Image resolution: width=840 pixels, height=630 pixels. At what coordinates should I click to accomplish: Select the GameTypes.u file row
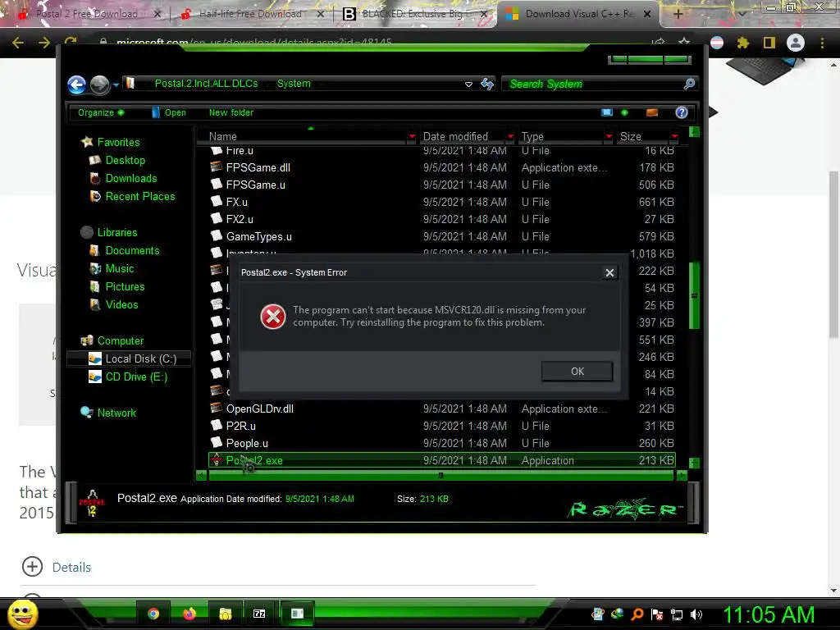pos(442,236)
